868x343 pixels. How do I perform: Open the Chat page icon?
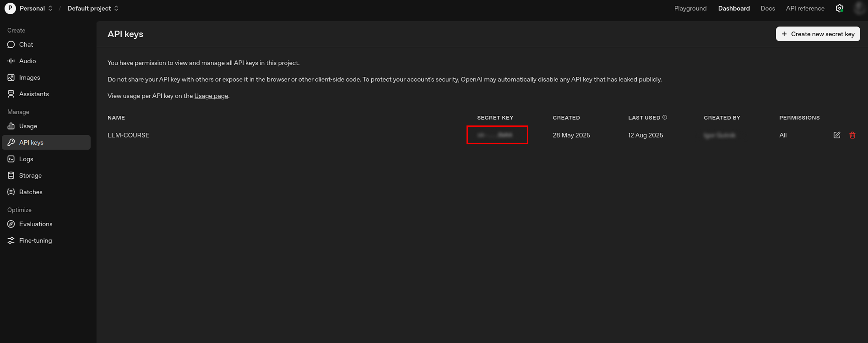(11, 44)
